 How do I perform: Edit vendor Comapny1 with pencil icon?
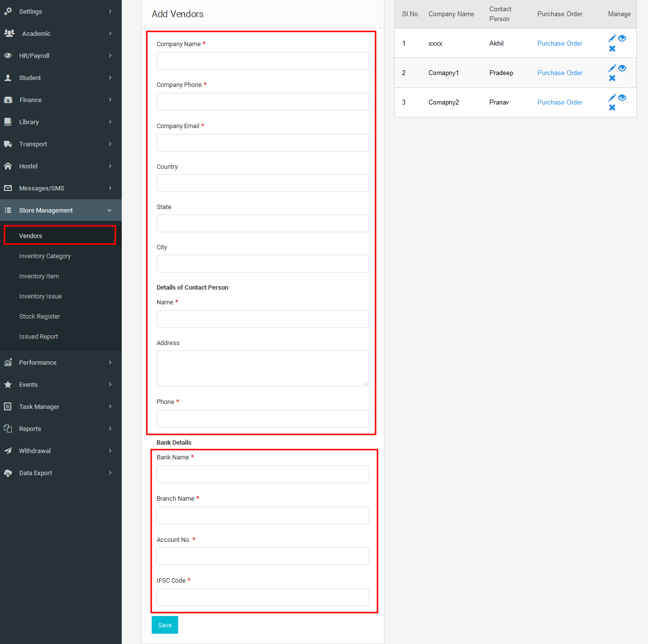click(x=612, y=68)
